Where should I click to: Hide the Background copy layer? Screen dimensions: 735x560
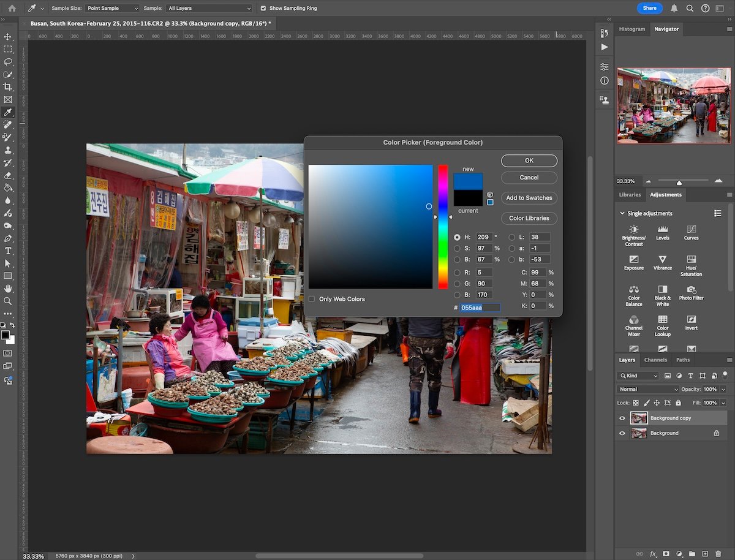click(622, 417)
